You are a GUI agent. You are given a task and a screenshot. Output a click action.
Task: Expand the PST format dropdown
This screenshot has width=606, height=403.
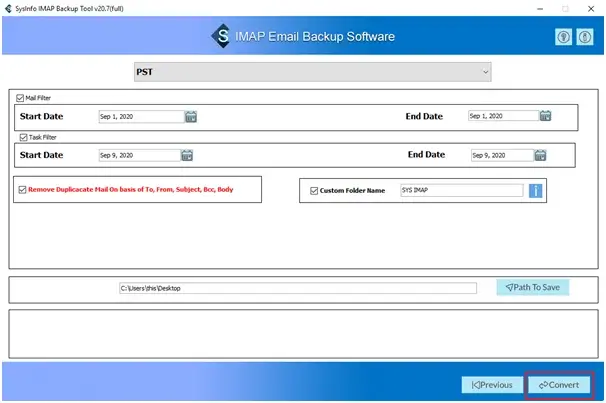coord(312,72)
